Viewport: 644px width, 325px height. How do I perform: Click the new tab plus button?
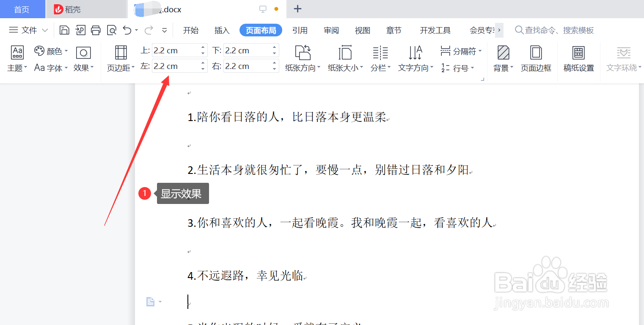pos(297,9)
